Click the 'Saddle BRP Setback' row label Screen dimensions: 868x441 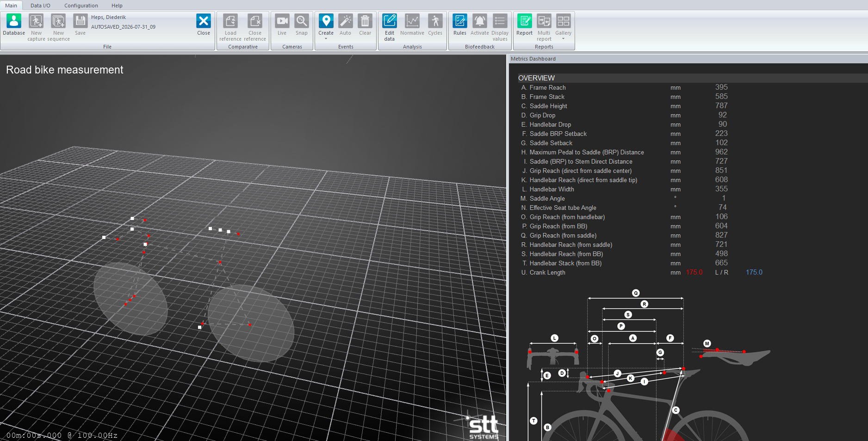tap(558, 134)
